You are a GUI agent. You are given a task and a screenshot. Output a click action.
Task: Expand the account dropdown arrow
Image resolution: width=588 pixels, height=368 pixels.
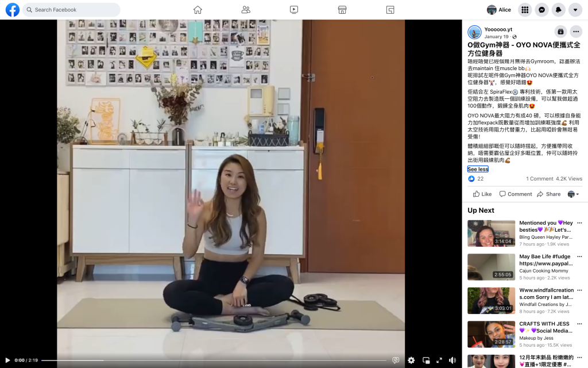pyautogui.click(x=575, y=10)
